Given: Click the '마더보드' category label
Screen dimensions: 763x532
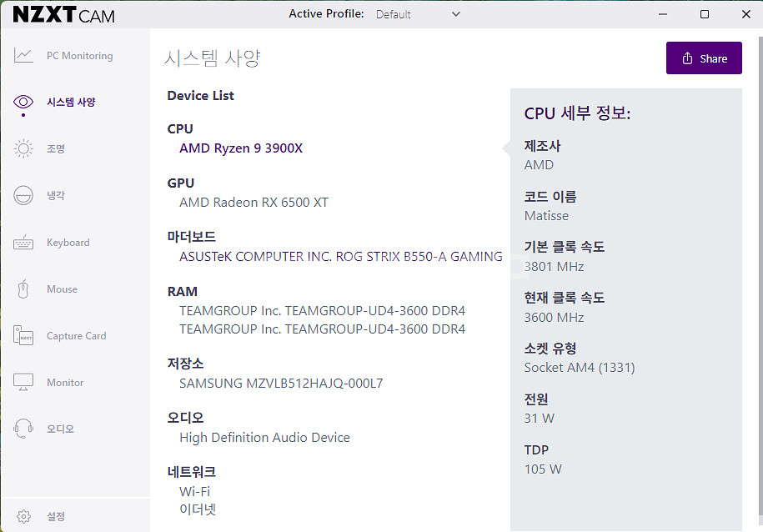Looking at the screenshot, I should point(191,237).
